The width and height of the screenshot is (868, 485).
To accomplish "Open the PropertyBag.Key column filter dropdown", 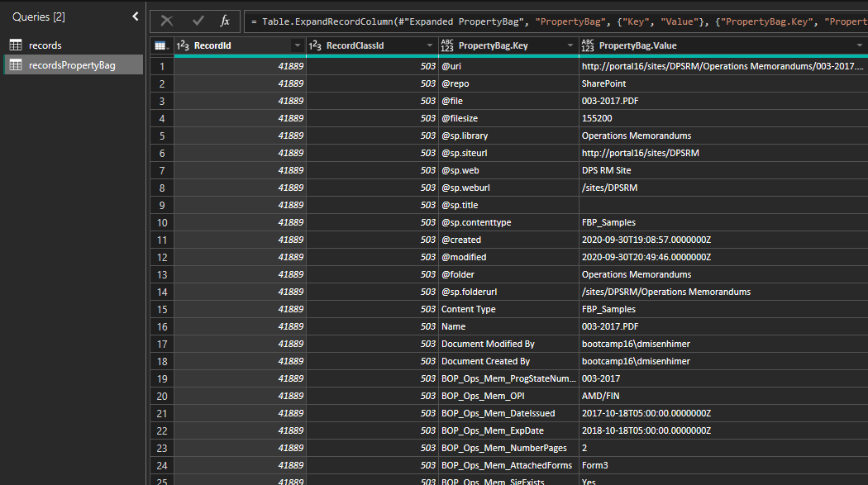I will point(570,46).
